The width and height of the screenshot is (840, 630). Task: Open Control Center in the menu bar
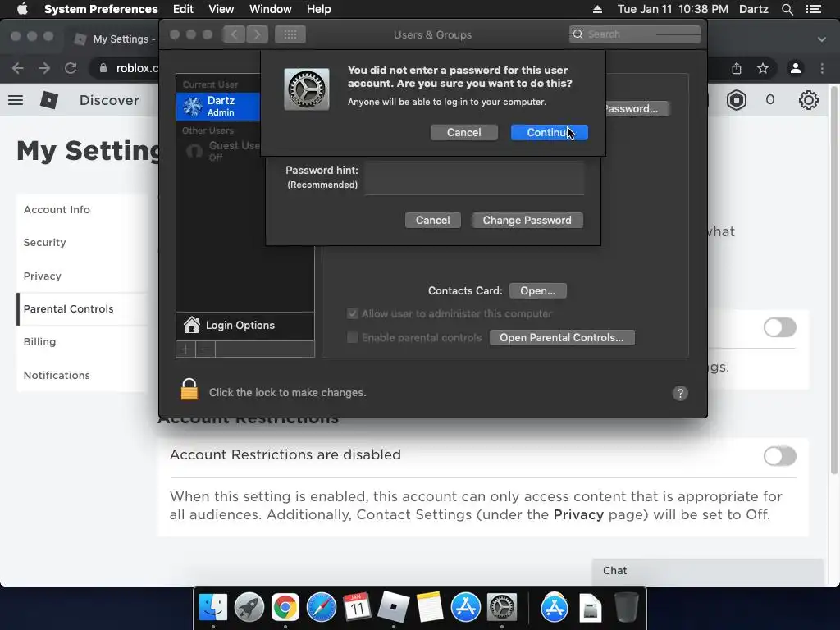point(814,9)
